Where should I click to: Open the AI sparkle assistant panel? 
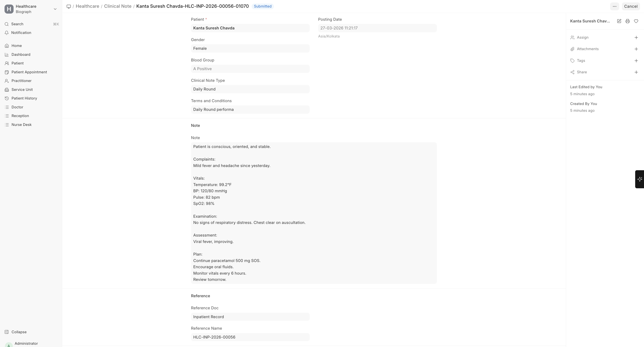click(639, 179)
